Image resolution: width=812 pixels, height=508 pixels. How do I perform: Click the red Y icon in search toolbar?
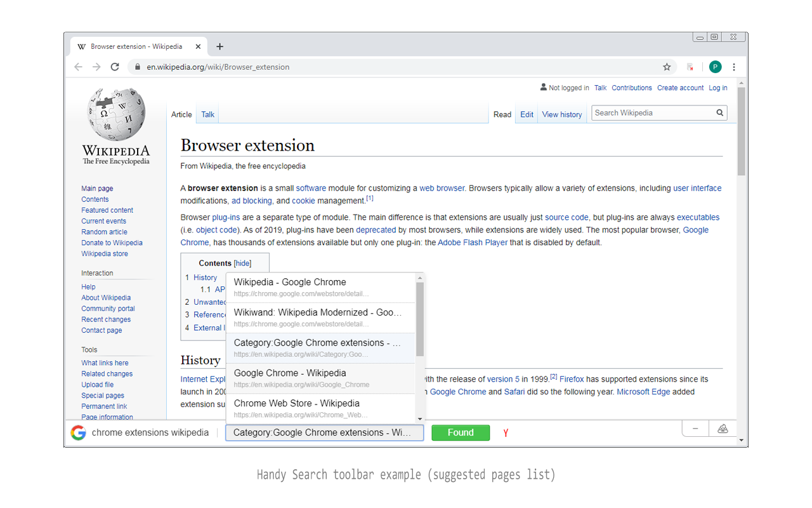[x=506, y=433]
